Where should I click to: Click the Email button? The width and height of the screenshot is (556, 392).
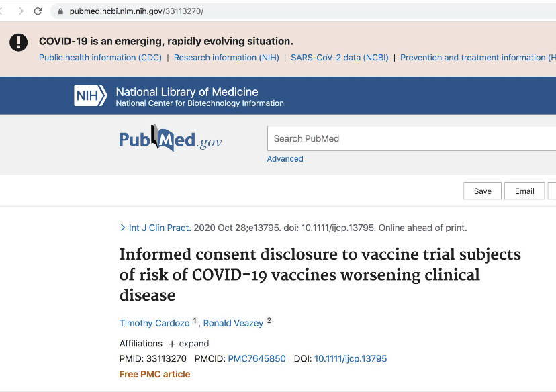tap(524, 191)
